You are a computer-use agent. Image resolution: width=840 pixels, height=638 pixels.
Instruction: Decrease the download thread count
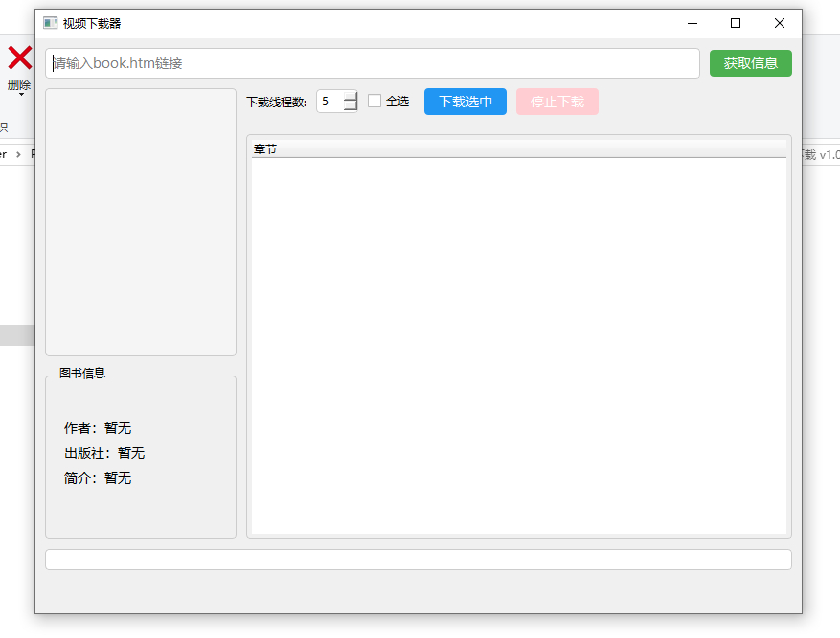(x=351, y=106)
